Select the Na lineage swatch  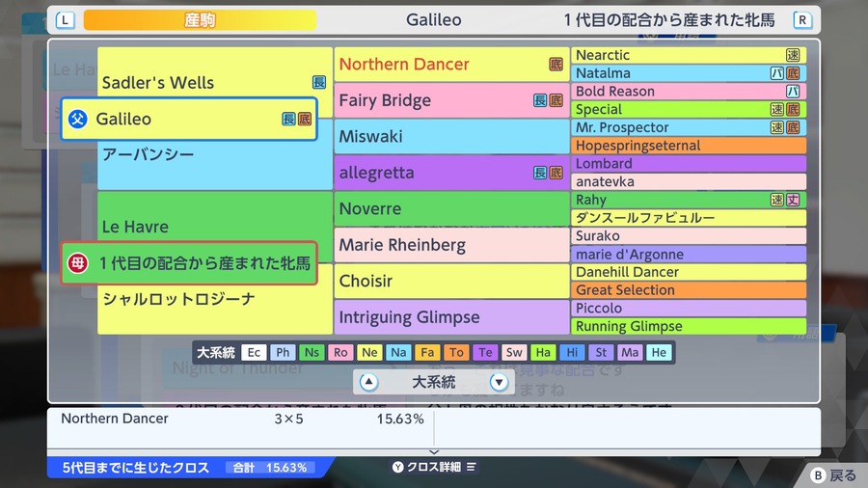(x=398, y=352)
